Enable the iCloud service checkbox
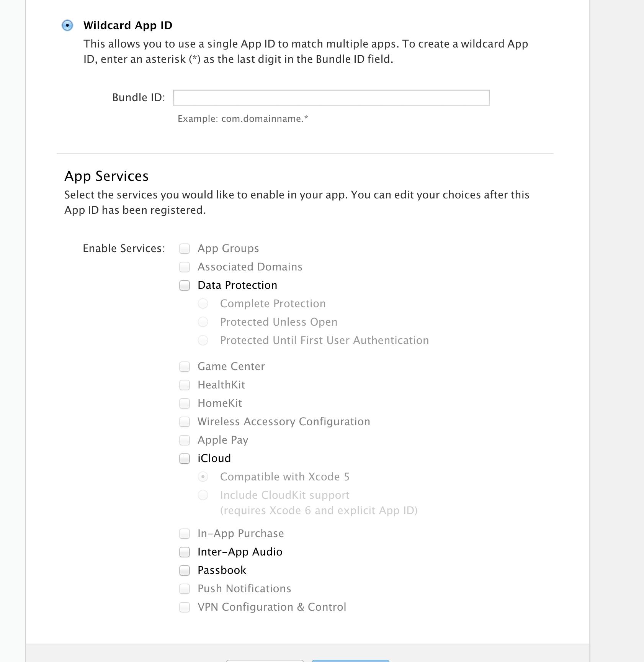Viewport: 644px width, 662px height. (185, 459)
